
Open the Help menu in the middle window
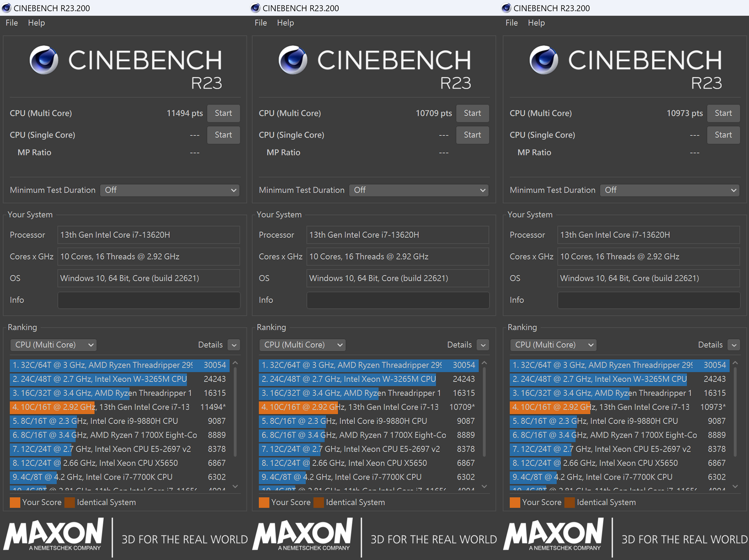(x=285, y=23)
